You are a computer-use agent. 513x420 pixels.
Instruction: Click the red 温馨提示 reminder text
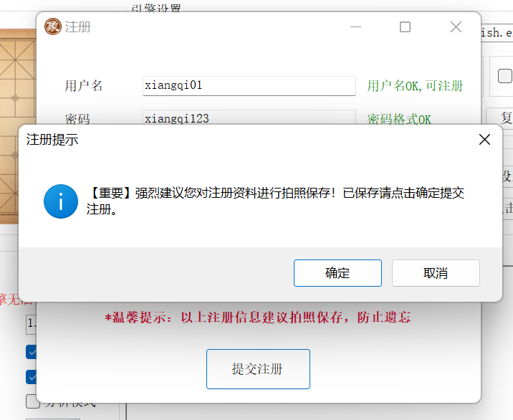(x=258, y=318)
